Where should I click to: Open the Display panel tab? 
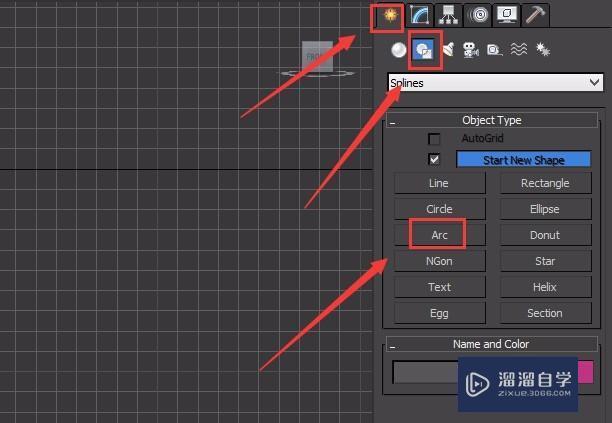tap(507, 16)
